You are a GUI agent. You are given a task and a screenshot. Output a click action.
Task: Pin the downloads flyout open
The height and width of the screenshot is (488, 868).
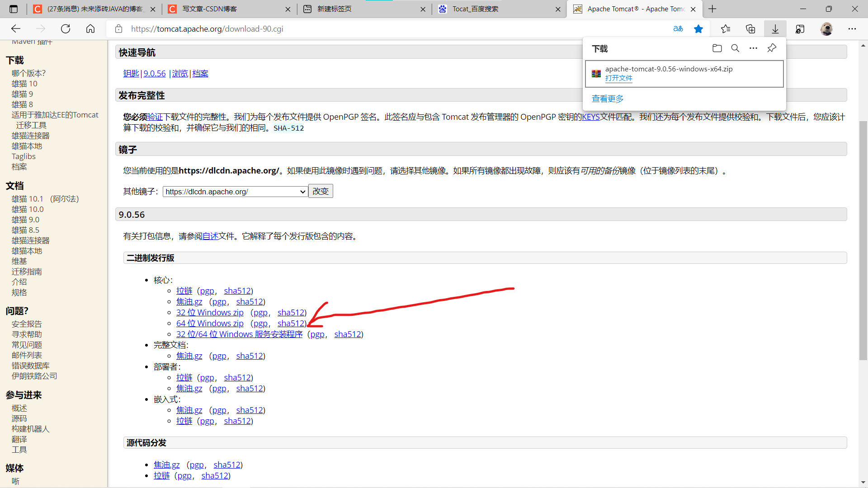(772, 48)
